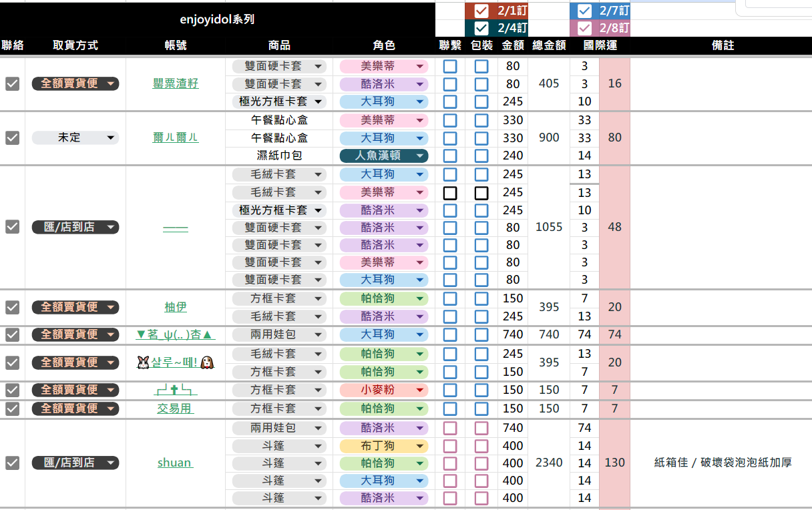Select total amount cell 2340
The image size is (812, 510).
point(549,463)
